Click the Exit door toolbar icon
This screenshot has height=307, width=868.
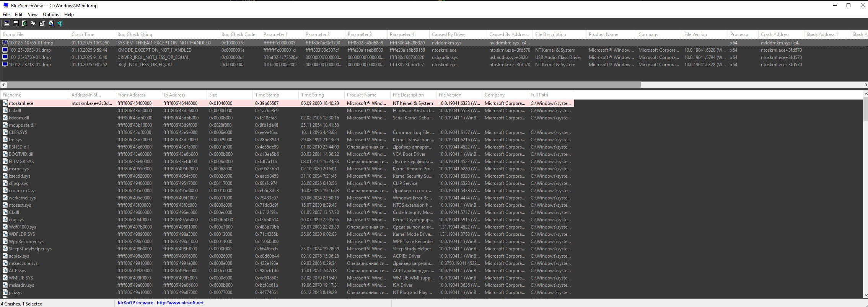tap(60, 23)
